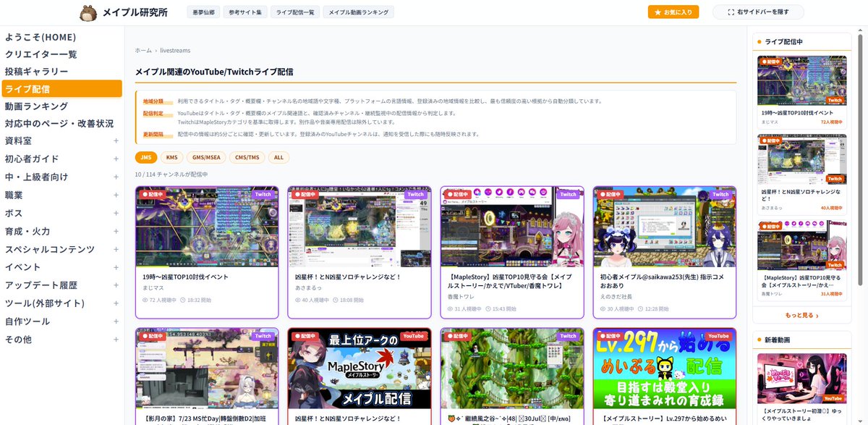Select the GMS/MSEA region filter
Image resolution: width=868 pixels, height=425 pixels.
pyautogui.click(x=206, y=157)
